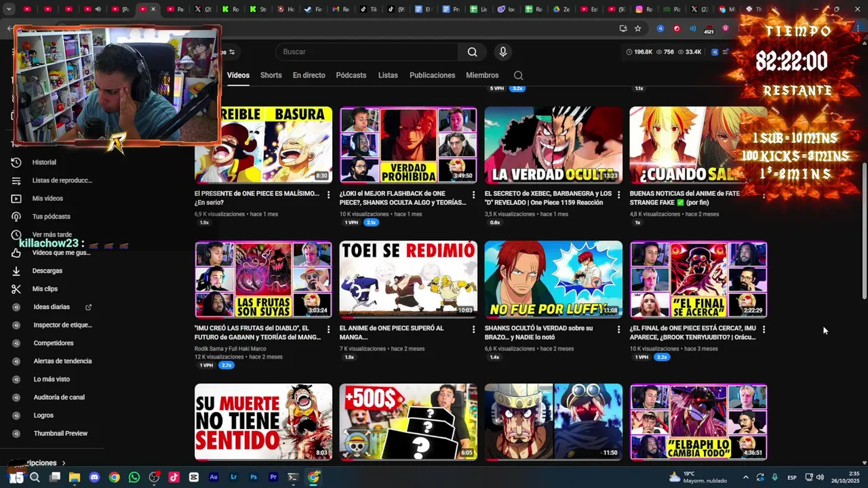Screen dimensions: 868x488
Task: Open "LAS FRUTAS SON SUYAS" thumbnail
Action: 263,279
